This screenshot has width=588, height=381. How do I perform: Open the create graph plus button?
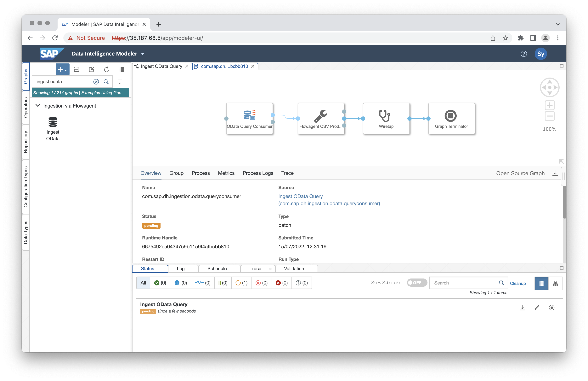pyautogui.click(x=62, y=69)
